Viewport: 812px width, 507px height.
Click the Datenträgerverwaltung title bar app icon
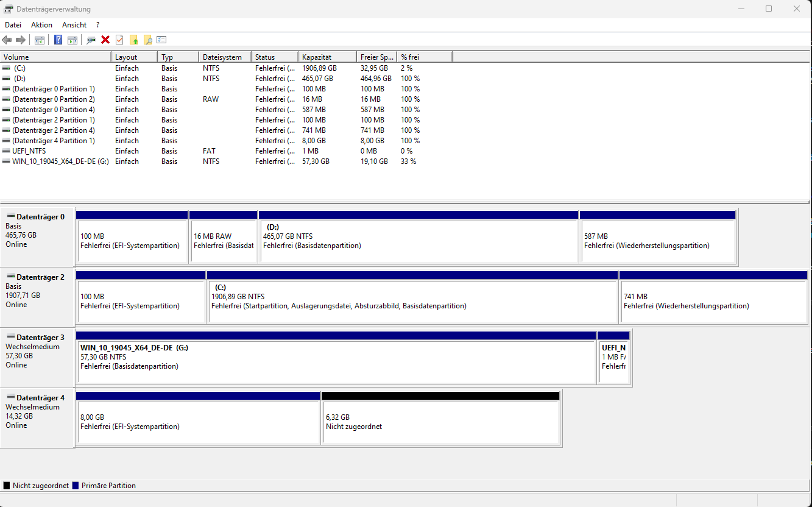click(9, 9)
